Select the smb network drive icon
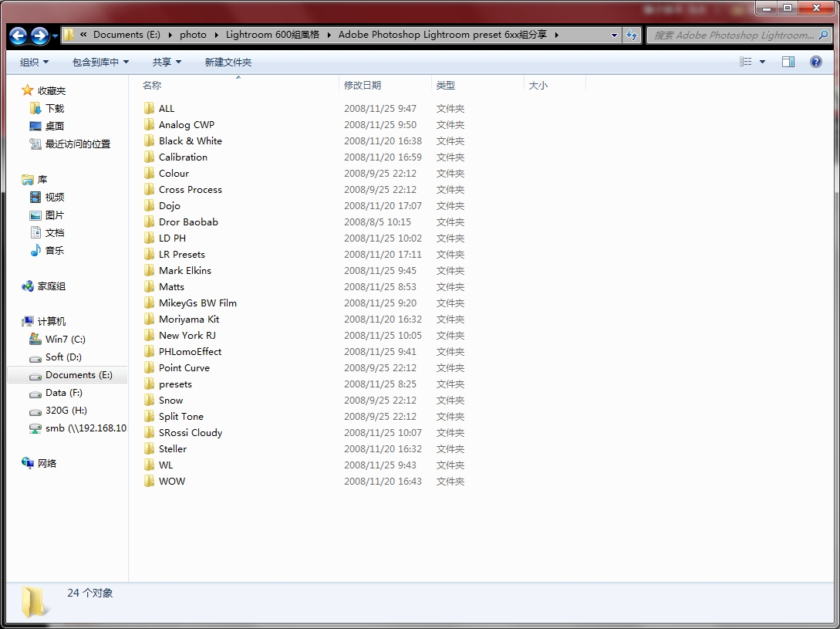840x629 pixels. (35, 428)
